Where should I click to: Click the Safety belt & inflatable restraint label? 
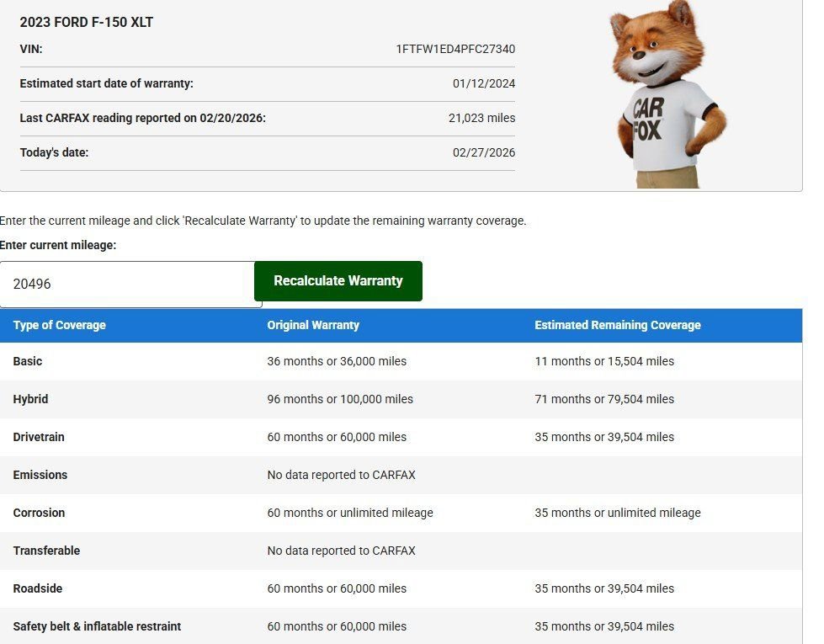(97, 626)
